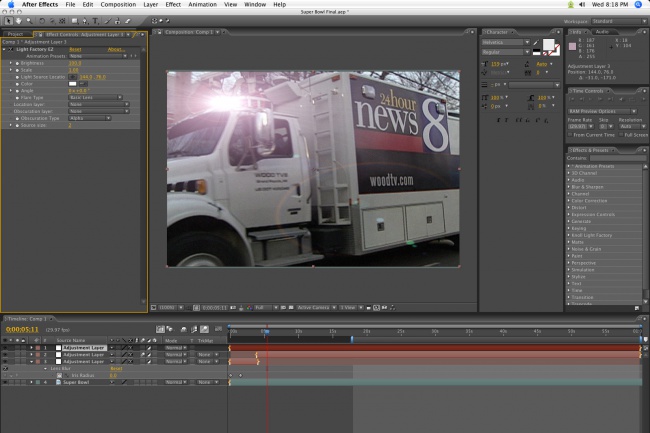Open the Flare Type dropdown
The image size is (650, 433).
click(95, 97)
